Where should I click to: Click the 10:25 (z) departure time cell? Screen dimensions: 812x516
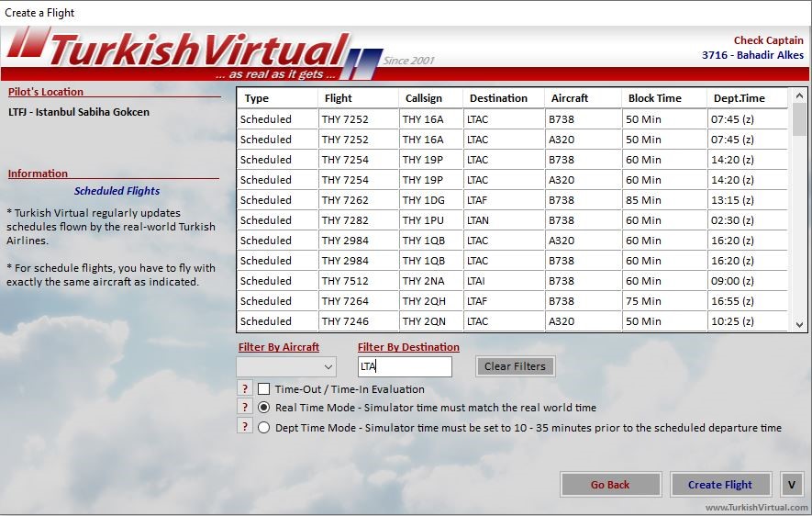[x=748, y=321]
